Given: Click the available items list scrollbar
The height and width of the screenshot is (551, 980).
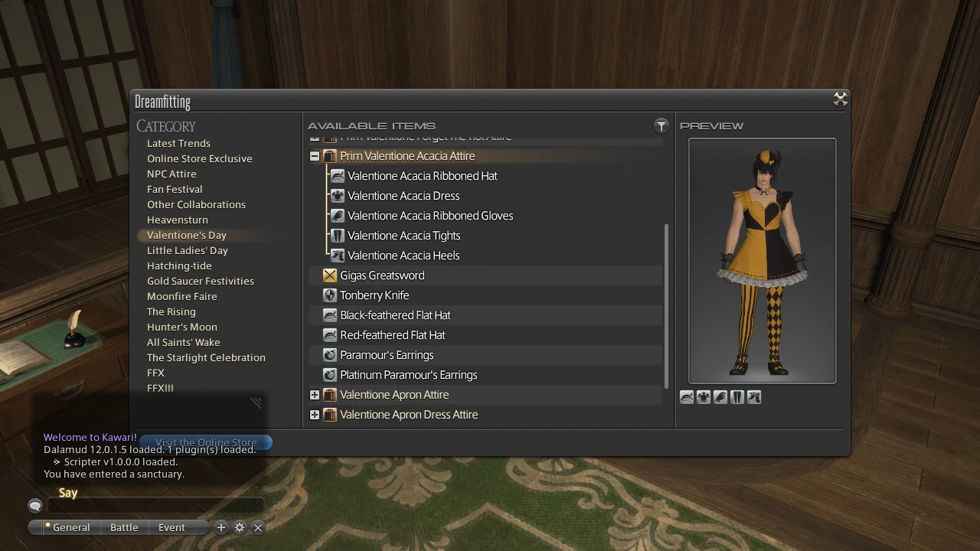Looking at the screenshot, I should coord(667,306).
